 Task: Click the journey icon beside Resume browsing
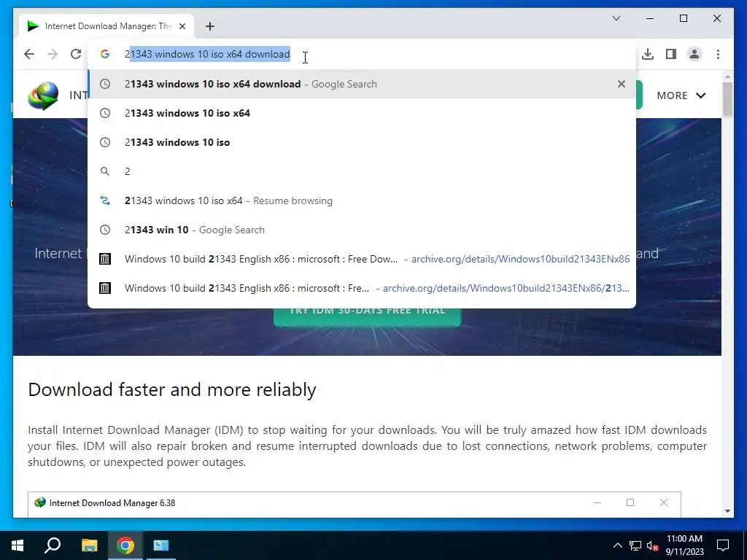pyautogui.click(x=105, y=201)
